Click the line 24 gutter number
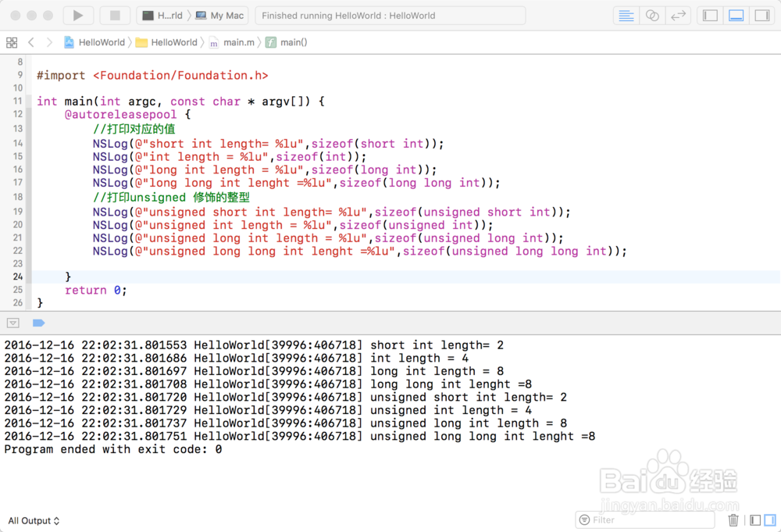 pyautogui.click(x=18, y=277)
